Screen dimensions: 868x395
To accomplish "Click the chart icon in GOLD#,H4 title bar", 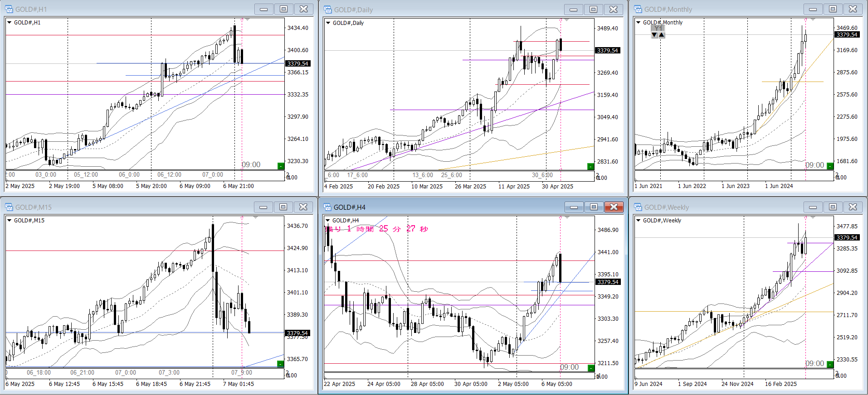I will click(327, 207).
